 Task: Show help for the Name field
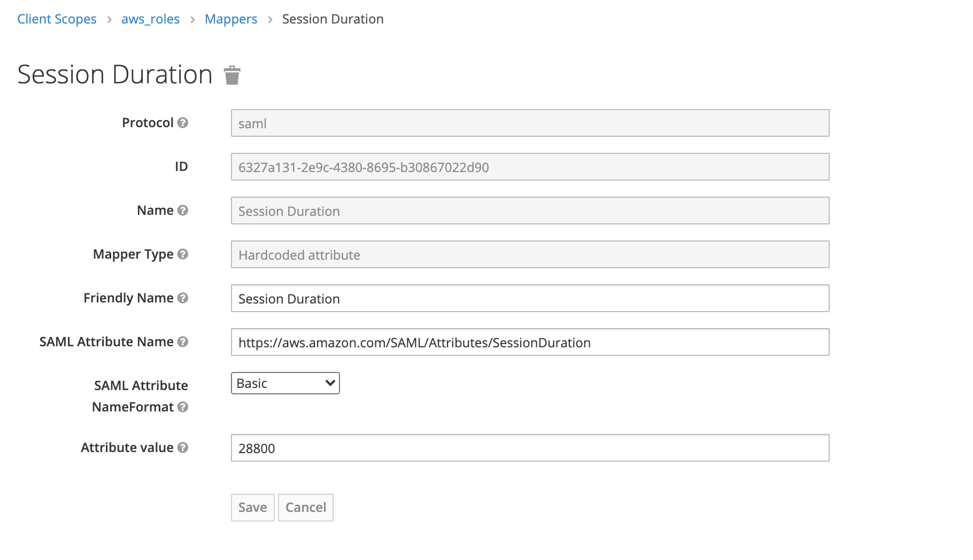pyautogui.click(x=183, y=211)
